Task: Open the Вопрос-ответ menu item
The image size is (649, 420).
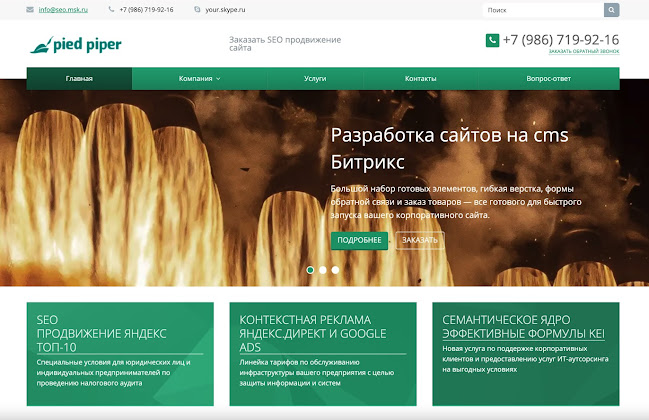Action: pos(548,79)
